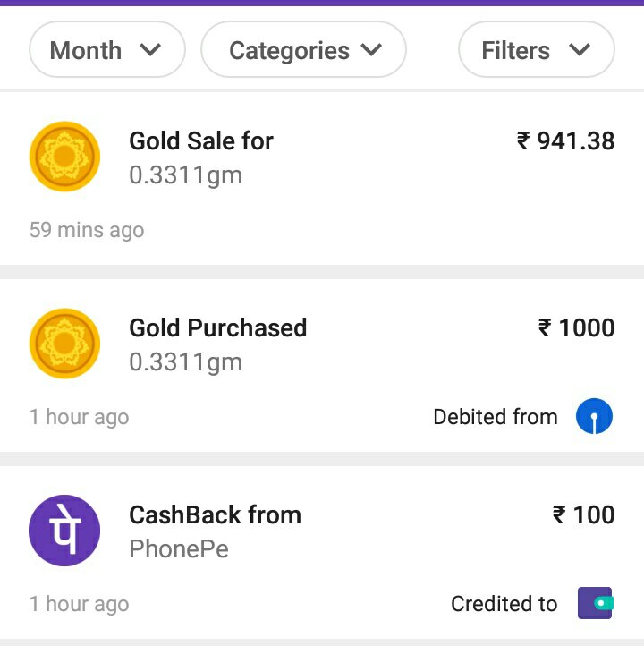Open the Month dropdown

tap(106, 50)
